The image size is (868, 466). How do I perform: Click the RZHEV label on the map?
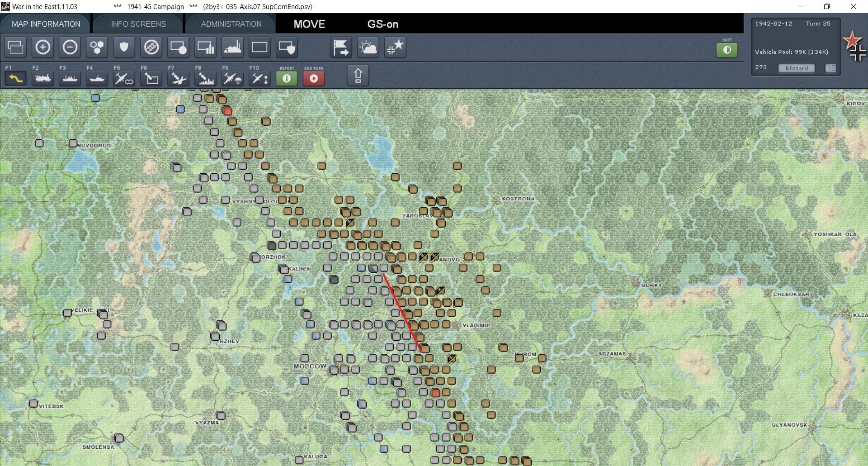point(230,341)
